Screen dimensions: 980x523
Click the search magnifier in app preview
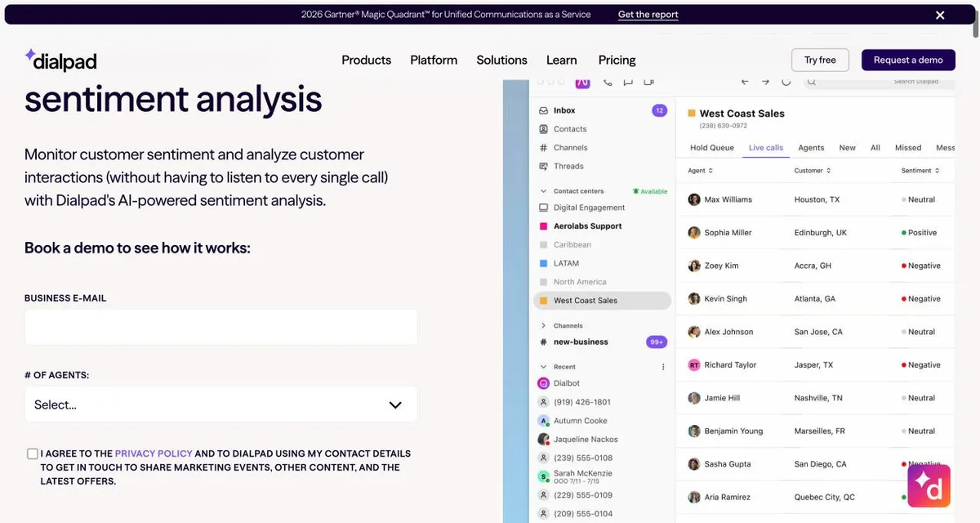coord(812,82)
